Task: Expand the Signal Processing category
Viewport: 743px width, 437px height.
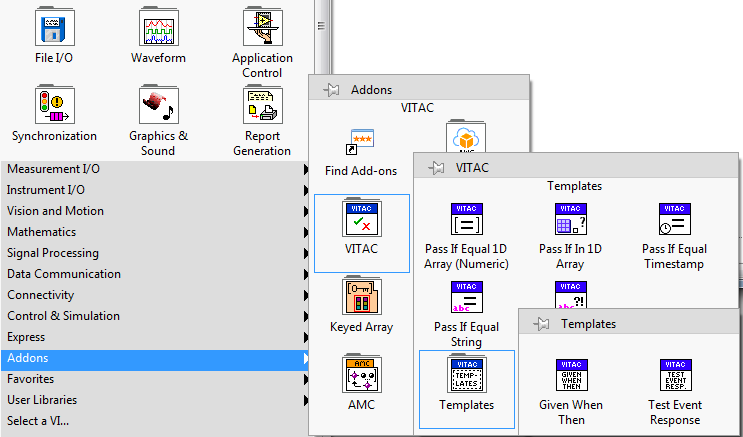Action: pyautogui.click(x=154, y=253)
